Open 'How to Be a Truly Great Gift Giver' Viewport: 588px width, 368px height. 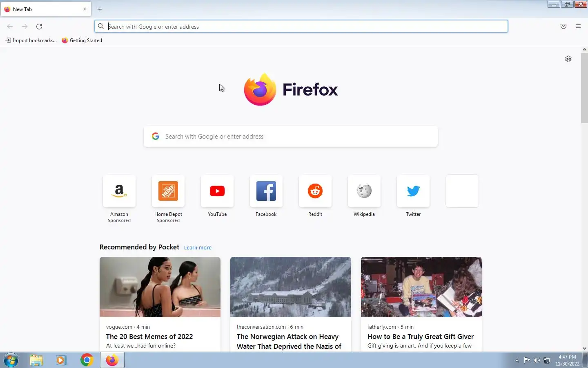[421, 337]
